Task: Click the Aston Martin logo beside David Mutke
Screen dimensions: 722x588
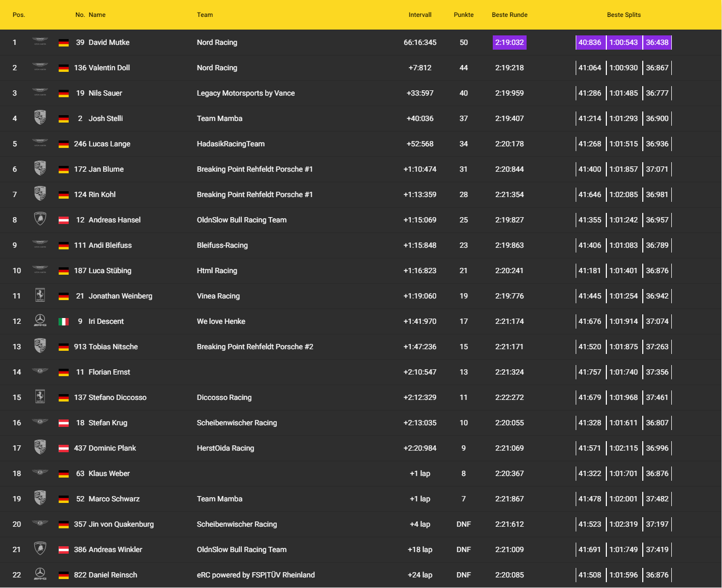Action: [40, 42]
